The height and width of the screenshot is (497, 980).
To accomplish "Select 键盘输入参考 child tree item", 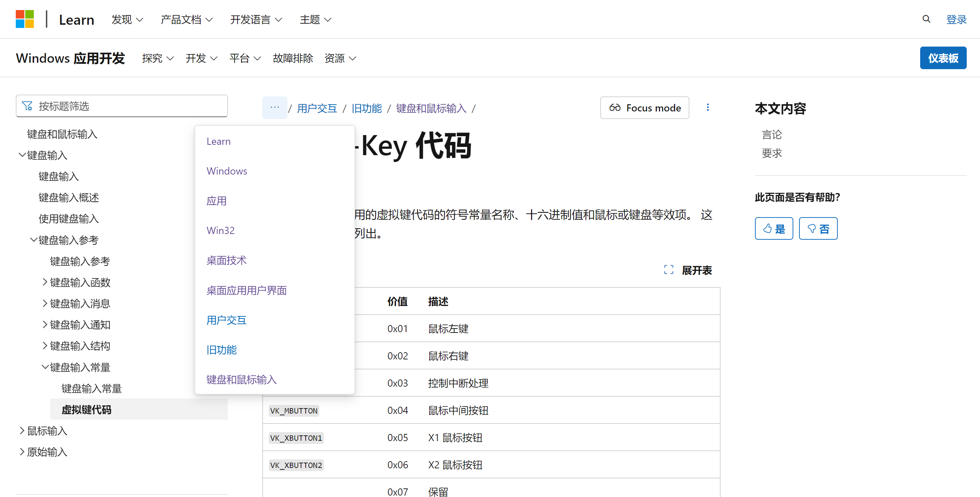I will pyautogui.click(x=80, y=261).
